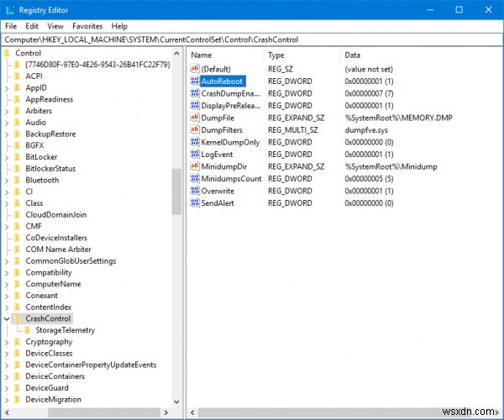
Task: Click the SendAlert DWORD icon
Action: [195, 202]
